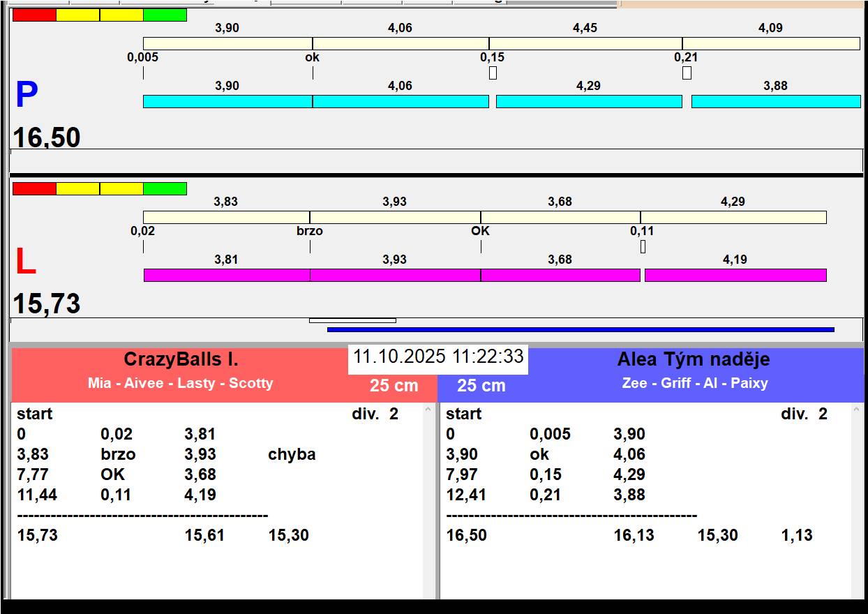
Task: Select the cyan bar segment labeled 4,06
Action: (401, 101)
